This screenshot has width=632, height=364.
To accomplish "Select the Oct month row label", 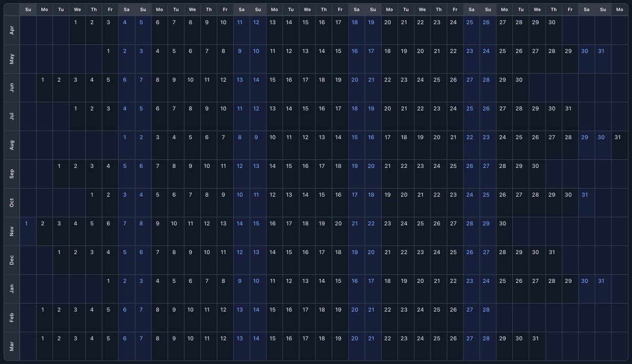I will 12,203.
